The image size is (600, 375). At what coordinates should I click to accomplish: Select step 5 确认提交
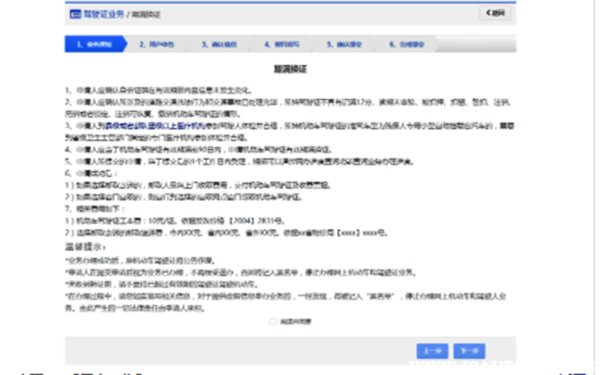[x=344, y=44]
